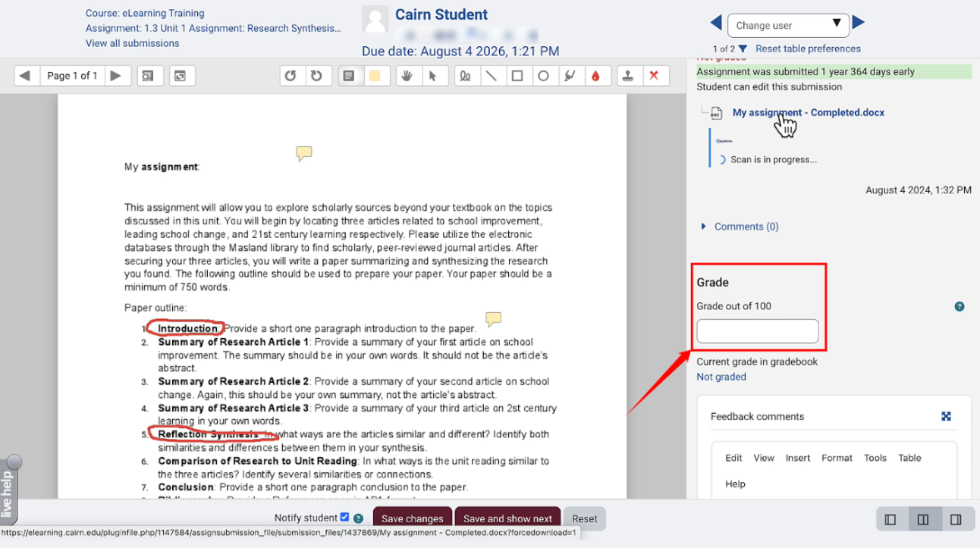The width and height of the screenshot is (980, 548).
Task: Open the Edit menu in feedback editor
Action: 733,458
